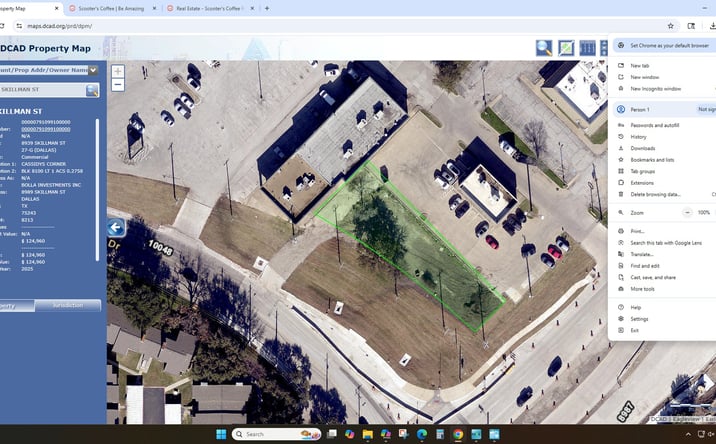Open the underlined account number link
The height and width of the screenshot is (444, 716).
click(x=46, y=129)
